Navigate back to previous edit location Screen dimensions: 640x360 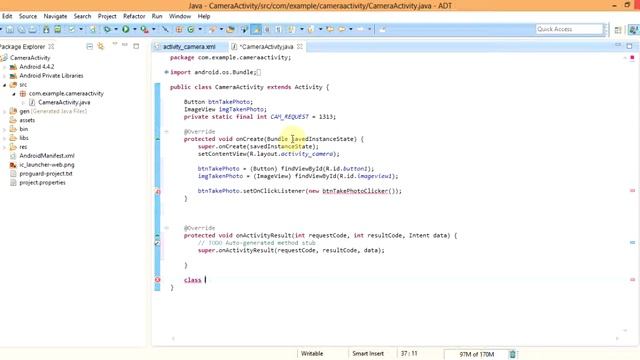click(x=330, y=29)
